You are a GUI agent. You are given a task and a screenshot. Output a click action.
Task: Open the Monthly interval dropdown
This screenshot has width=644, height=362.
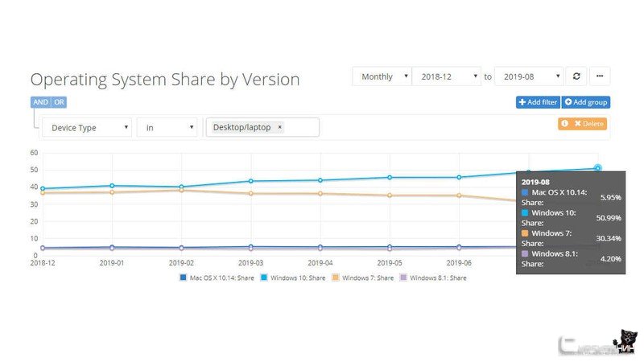coord(382,76)
